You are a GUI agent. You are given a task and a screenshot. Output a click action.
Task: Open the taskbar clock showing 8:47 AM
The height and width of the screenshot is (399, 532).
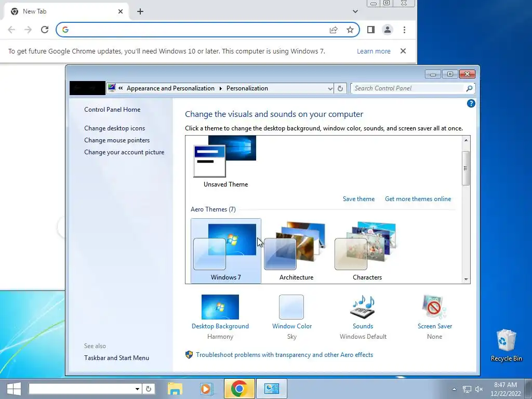(506, 389)
